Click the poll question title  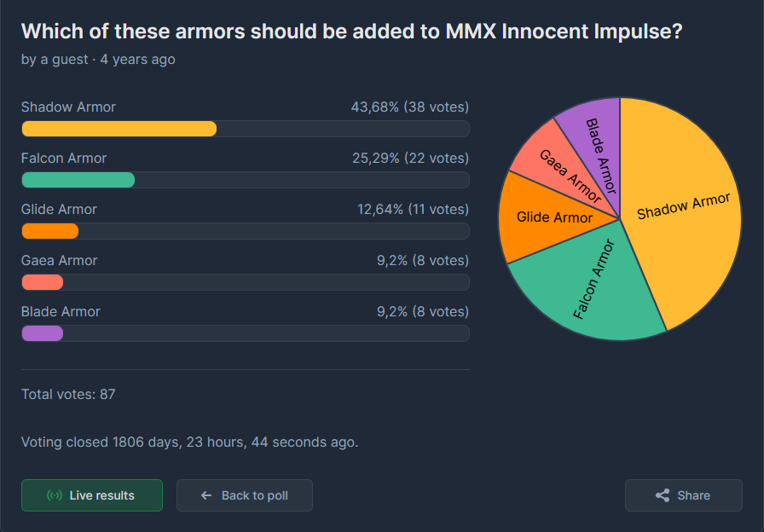[x=350, y=32]
